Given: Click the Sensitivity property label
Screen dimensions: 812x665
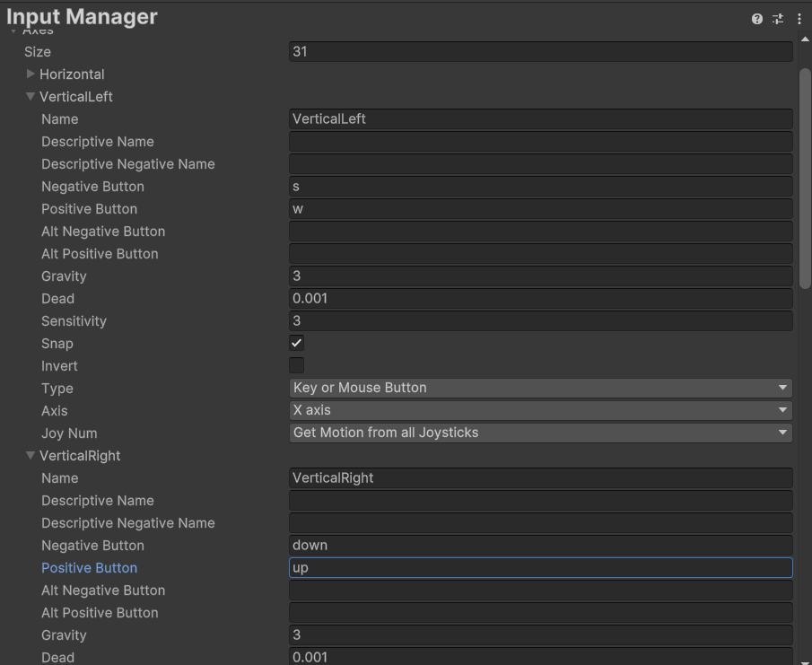Looking at the screenshot, I should (74, 321).
